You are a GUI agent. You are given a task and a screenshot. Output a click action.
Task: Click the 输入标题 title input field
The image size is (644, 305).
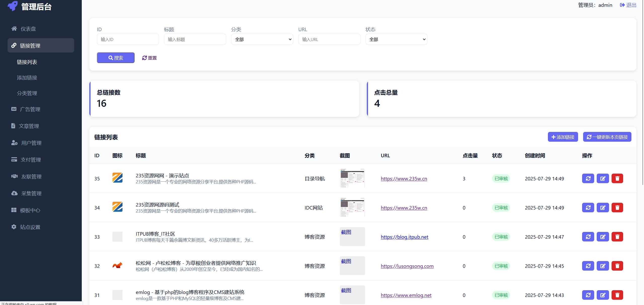(195, 39)
